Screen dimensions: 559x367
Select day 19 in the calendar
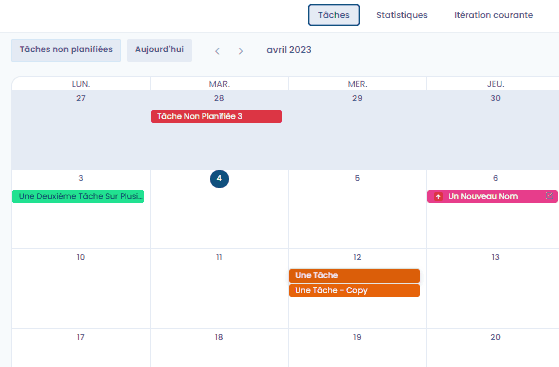357,337
